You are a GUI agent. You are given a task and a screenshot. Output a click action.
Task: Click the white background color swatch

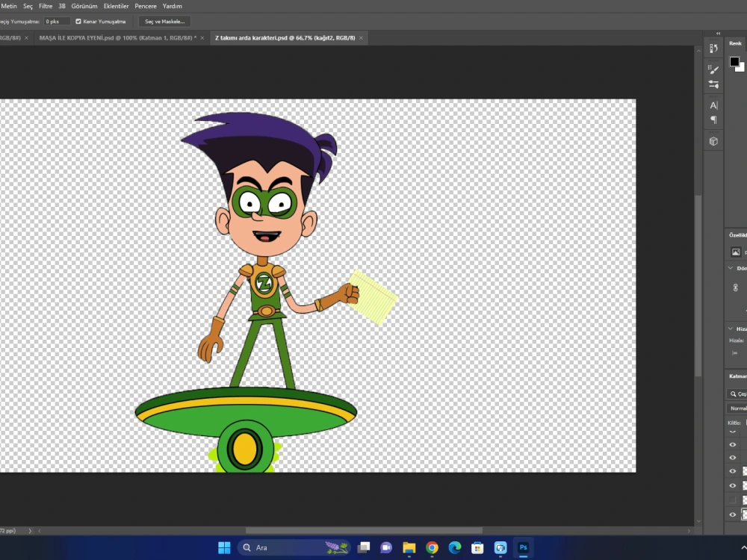tap(741, 68)
